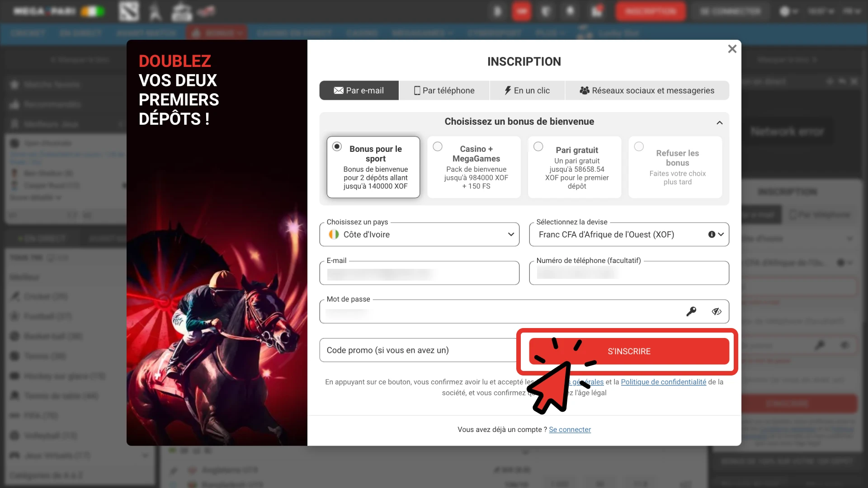Click the INSCRIPTION dialog heading
The height and width of the screenshot is (488, 868).
point(524,61)
